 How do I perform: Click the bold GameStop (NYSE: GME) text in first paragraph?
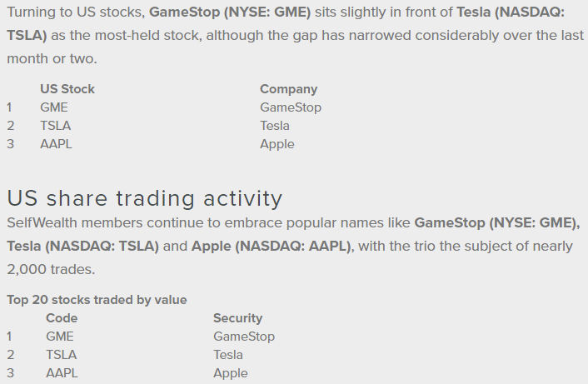[x=230, y=12]
